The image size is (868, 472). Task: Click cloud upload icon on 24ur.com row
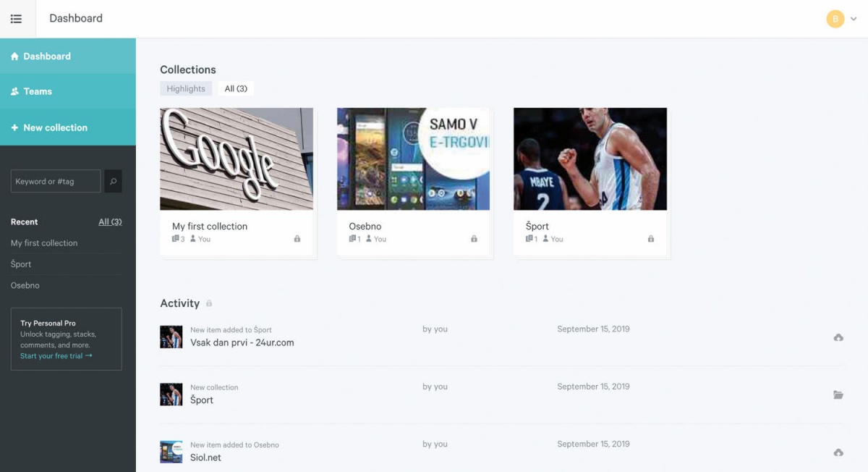[x=838, y=337]
